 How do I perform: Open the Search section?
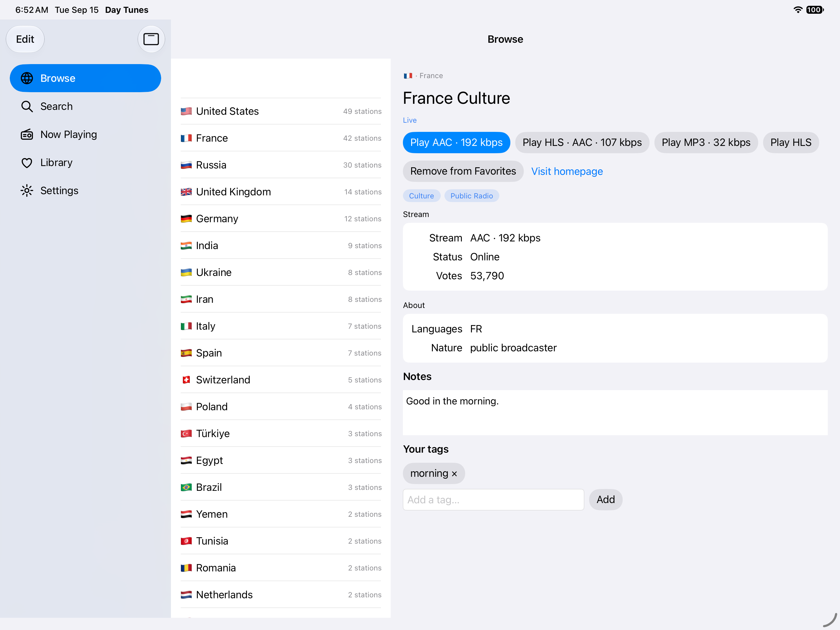point(85,106)
